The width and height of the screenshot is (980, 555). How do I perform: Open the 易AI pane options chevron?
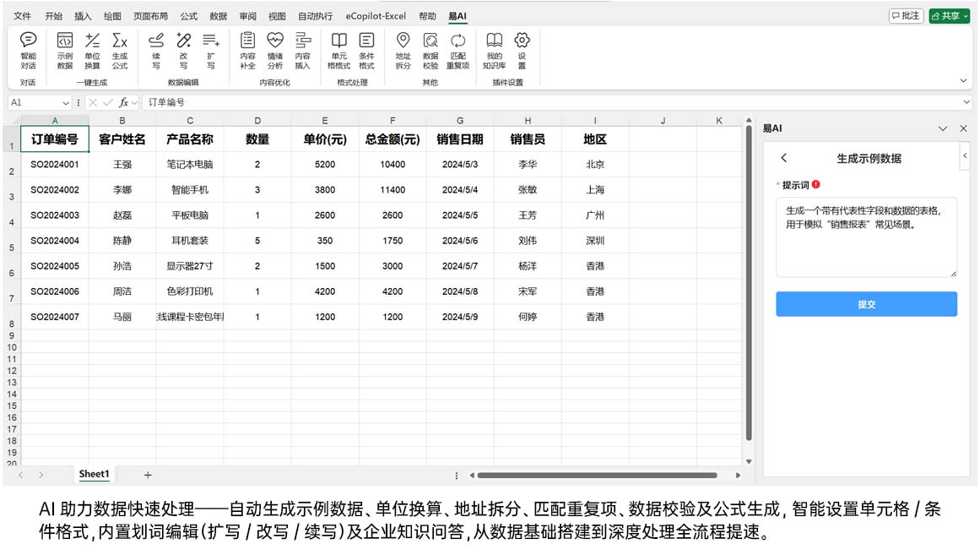(943, 128)
